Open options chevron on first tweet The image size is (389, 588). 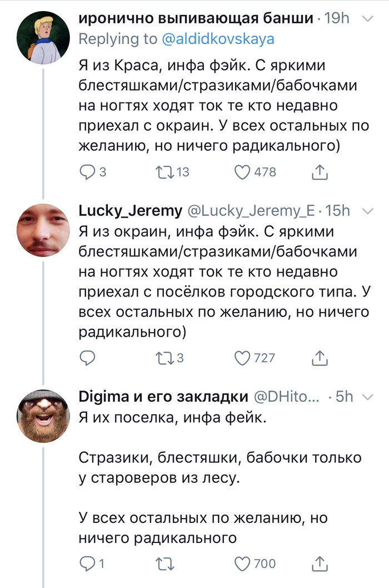367,19
